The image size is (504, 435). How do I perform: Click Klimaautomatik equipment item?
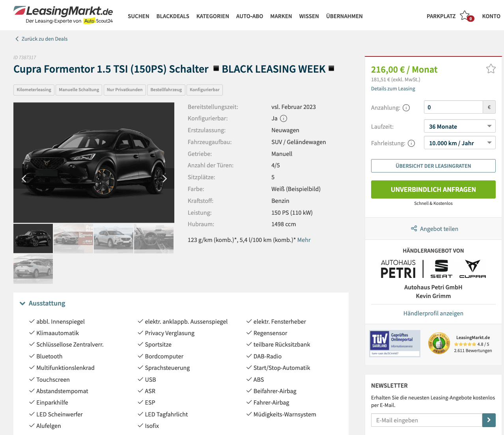point(58,333)
